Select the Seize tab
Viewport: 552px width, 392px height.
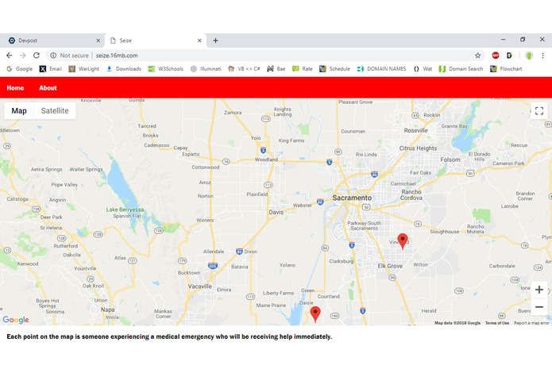[x=156, y=40]
